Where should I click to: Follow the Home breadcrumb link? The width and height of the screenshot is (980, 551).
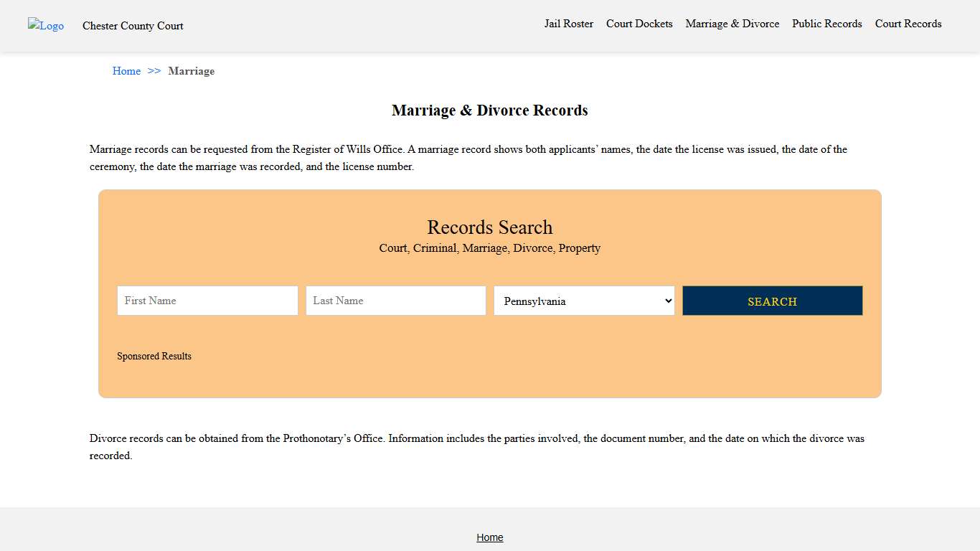coord(126,71)
